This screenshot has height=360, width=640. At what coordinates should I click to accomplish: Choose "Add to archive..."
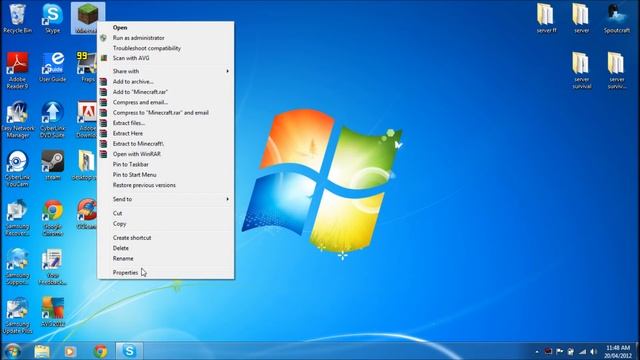coord(166,82)
